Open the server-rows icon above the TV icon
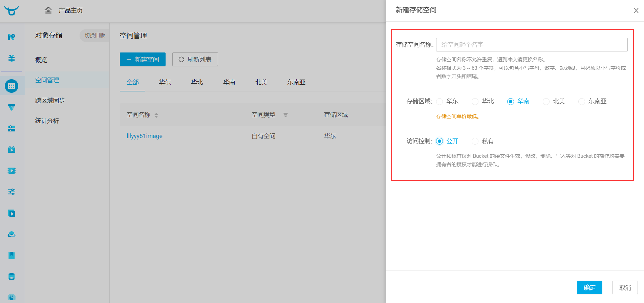Screen dimensions: 644x303 (12, 128)
